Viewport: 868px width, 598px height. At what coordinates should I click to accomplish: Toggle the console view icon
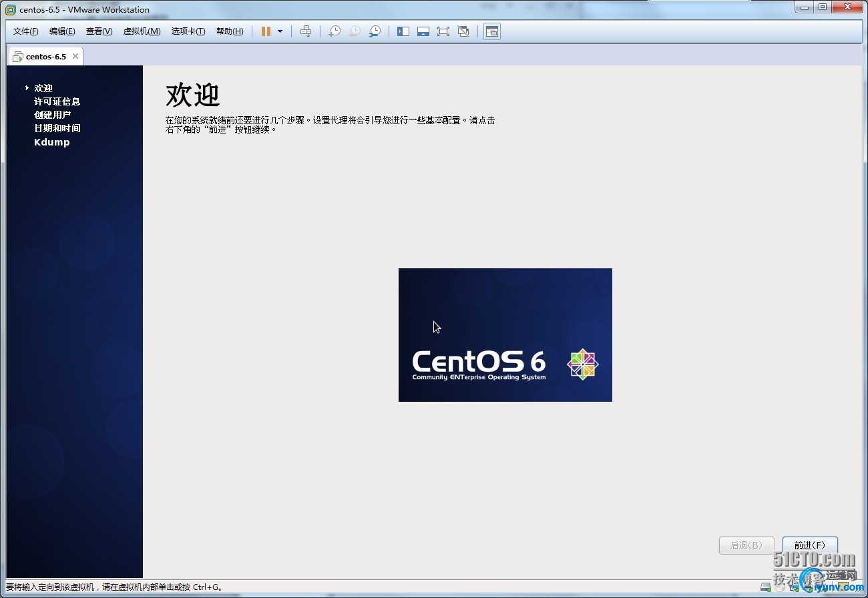pyautogui.click(x=492, y=31)
